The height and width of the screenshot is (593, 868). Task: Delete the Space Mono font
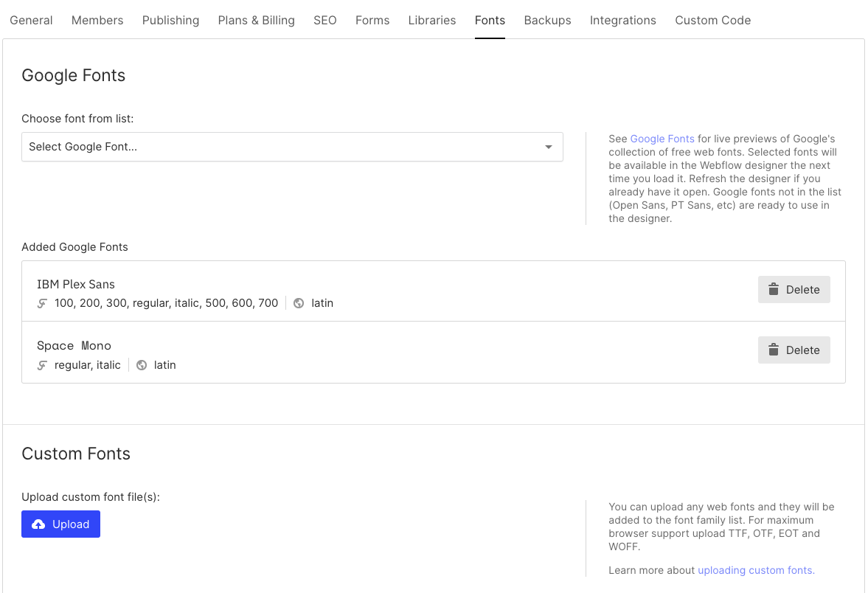point(794,350)
